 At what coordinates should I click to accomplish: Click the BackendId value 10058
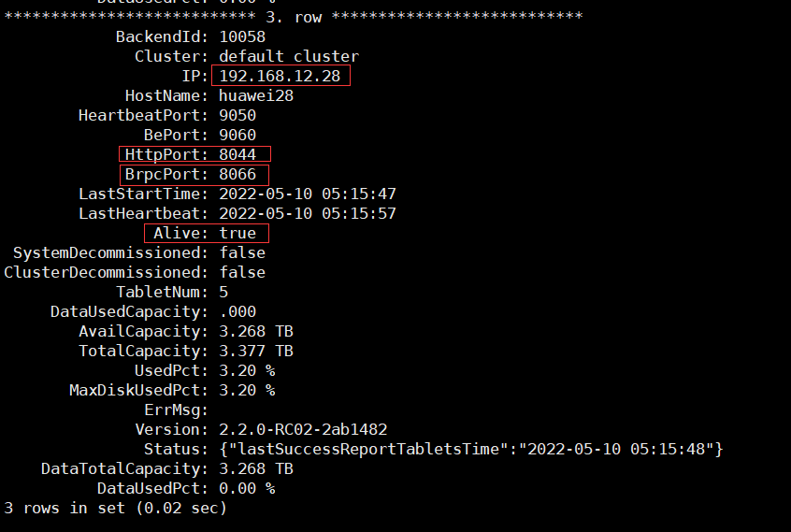point(242,36)
